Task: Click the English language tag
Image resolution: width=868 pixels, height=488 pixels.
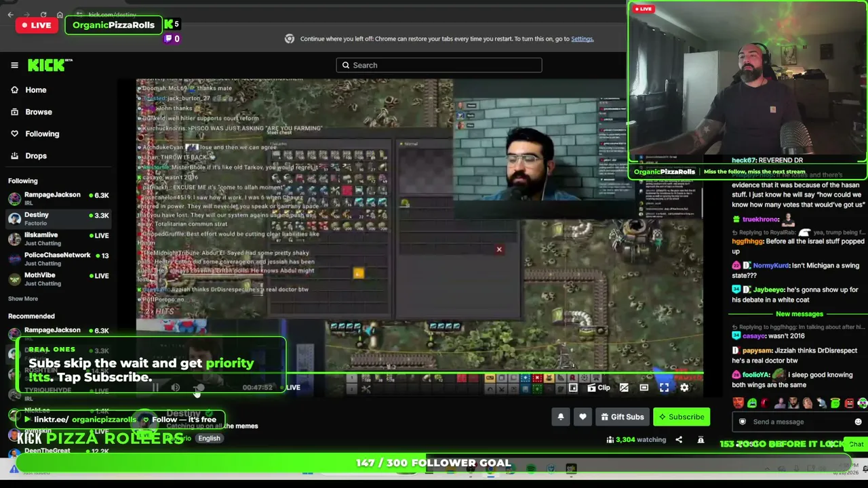Action: pyautogui.click(x=209, y=439)
